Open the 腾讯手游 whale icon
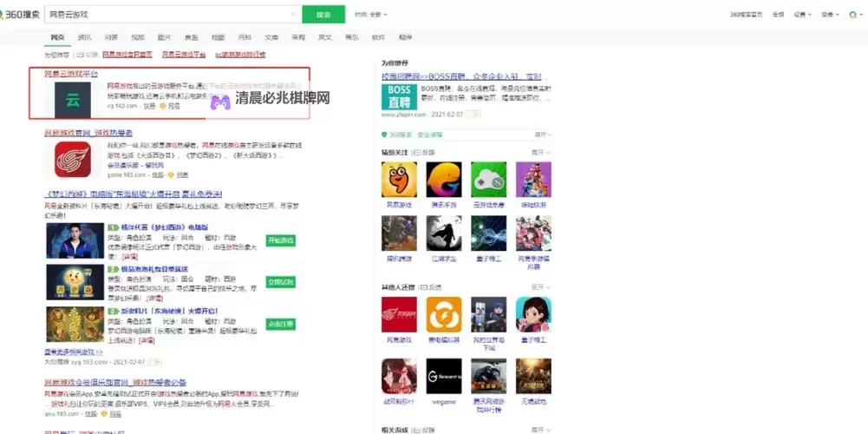The image size is (868, 434). (444, 179)
